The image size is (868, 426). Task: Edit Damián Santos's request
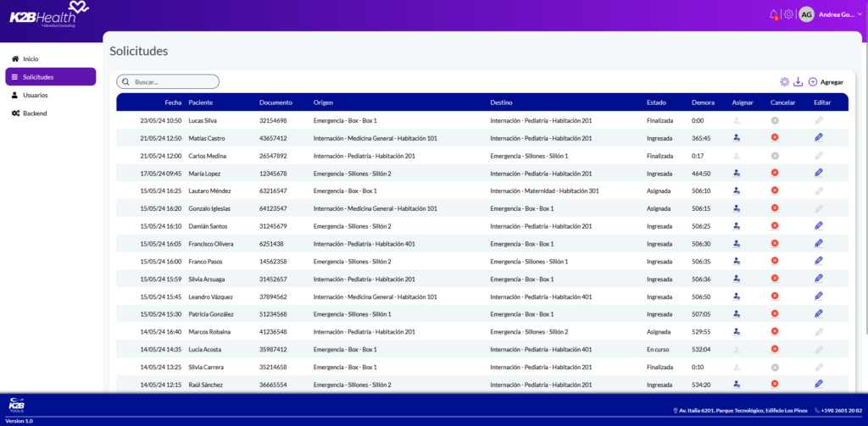(x=818, y=226)
